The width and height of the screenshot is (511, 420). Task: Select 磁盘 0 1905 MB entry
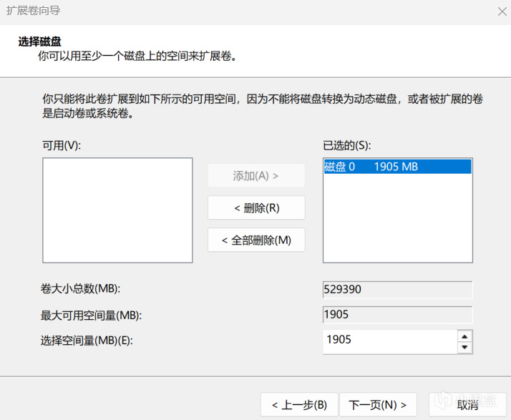pyautogui.click(x=397, y=167)
